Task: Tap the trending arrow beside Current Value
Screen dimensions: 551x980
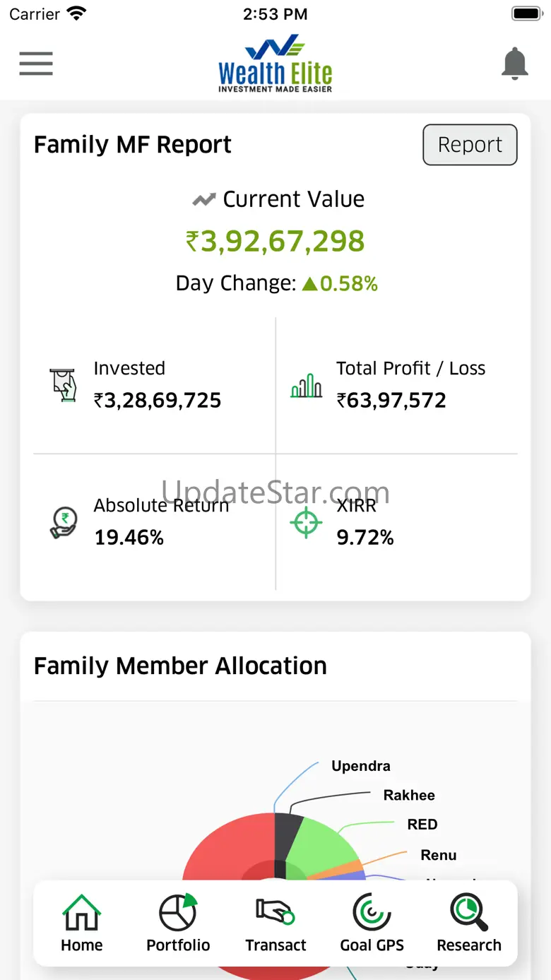Action: 203,200
